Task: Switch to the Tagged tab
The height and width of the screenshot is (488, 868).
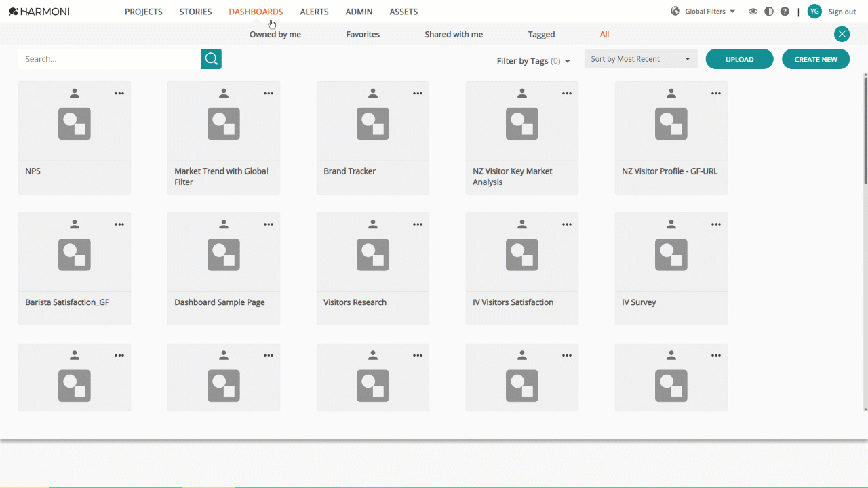Action: 542,35
